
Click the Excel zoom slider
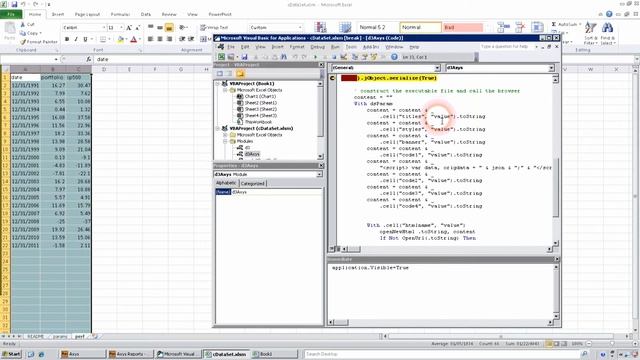coord(611,344)
